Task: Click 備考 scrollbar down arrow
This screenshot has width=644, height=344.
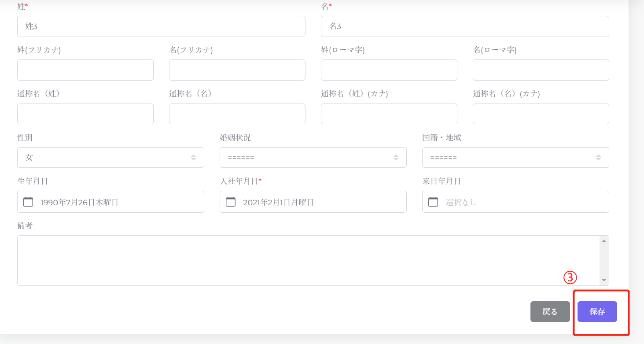Action: coord(604,281)
